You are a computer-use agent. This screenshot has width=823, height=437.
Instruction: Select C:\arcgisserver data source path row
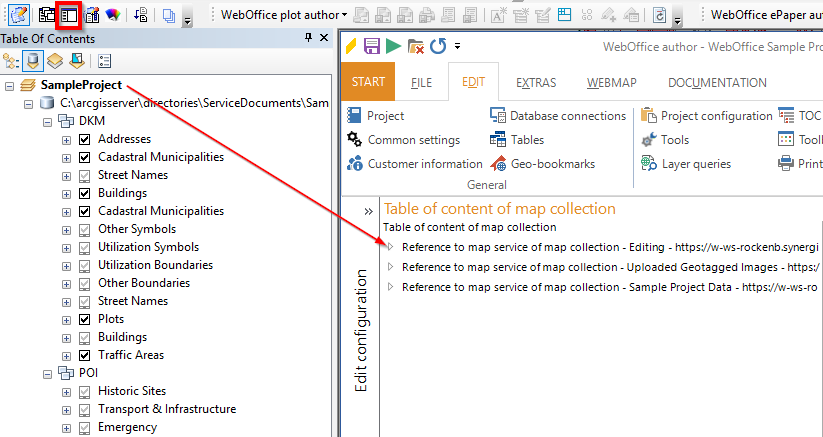[x=194, y=103]
